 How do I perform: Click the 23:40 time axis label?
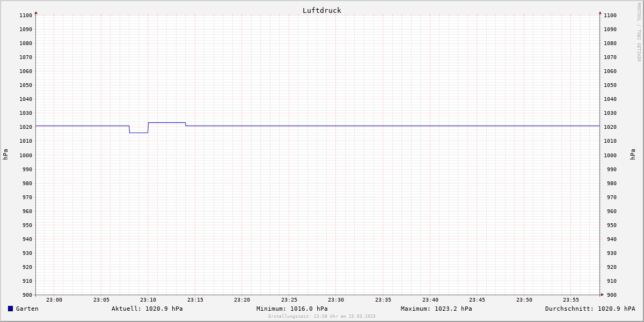430,300
